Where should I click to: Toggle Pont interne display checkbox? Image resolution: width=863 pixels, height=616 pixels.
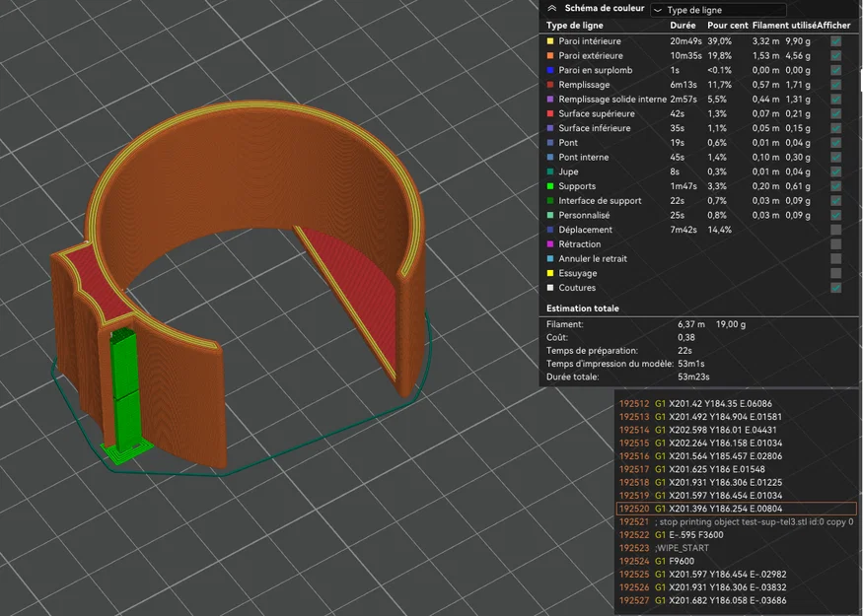pos(835,158)
